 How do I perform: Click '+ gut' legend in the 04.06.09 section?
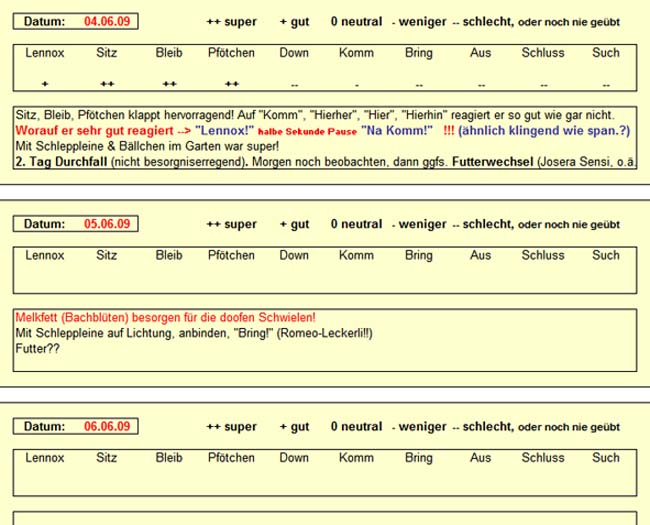[294, 22]
